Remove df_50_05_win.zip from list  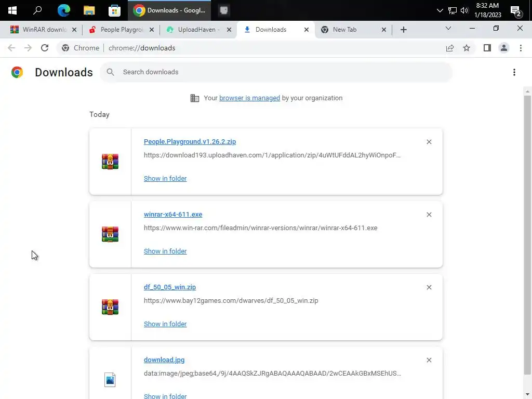coord(429,287)
